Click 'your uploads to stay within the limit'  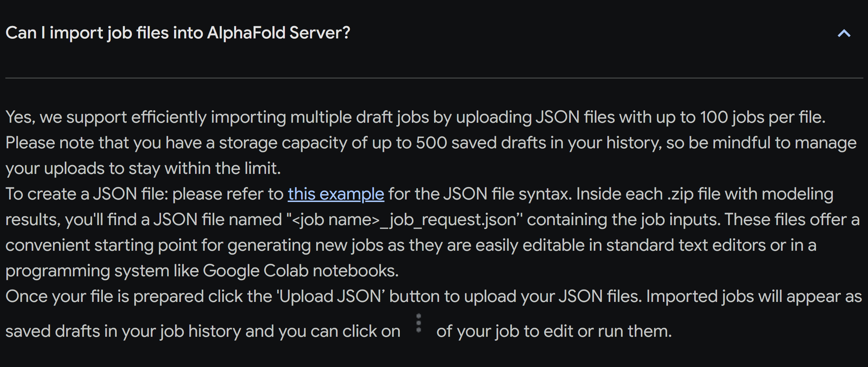click(143, 169)
